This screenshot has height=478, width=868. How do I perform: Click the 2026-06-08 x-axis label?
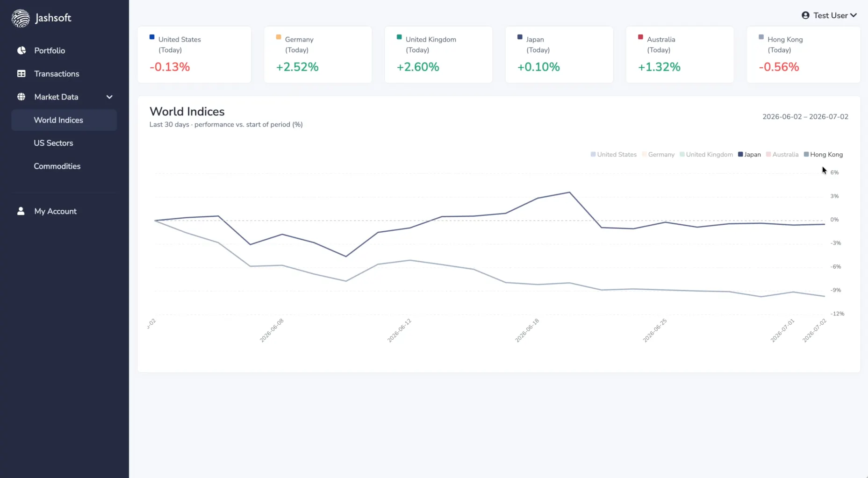pyautogui.click(x=272, y=330)
